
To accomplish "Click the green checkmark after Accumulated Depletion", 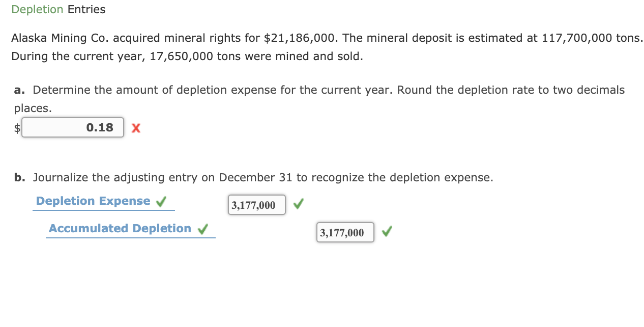I will point(202,228).
